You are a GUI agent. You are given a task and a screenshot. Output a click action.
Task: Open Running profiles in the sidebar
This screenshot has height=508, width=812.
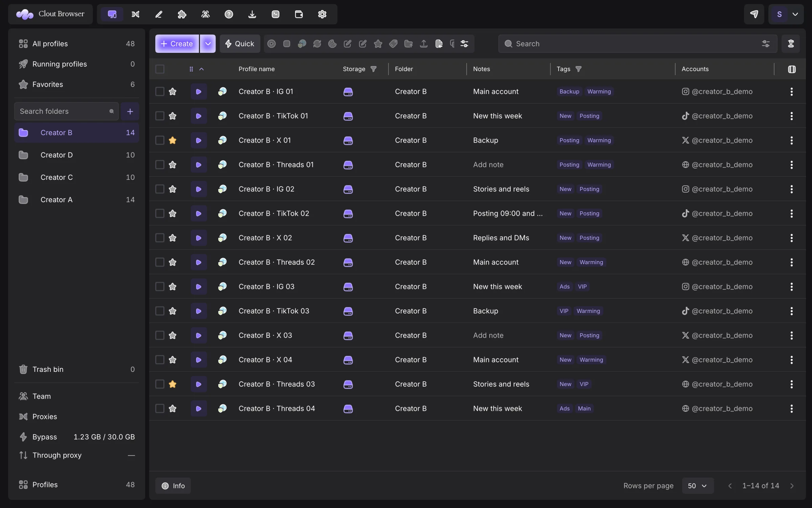76,64
